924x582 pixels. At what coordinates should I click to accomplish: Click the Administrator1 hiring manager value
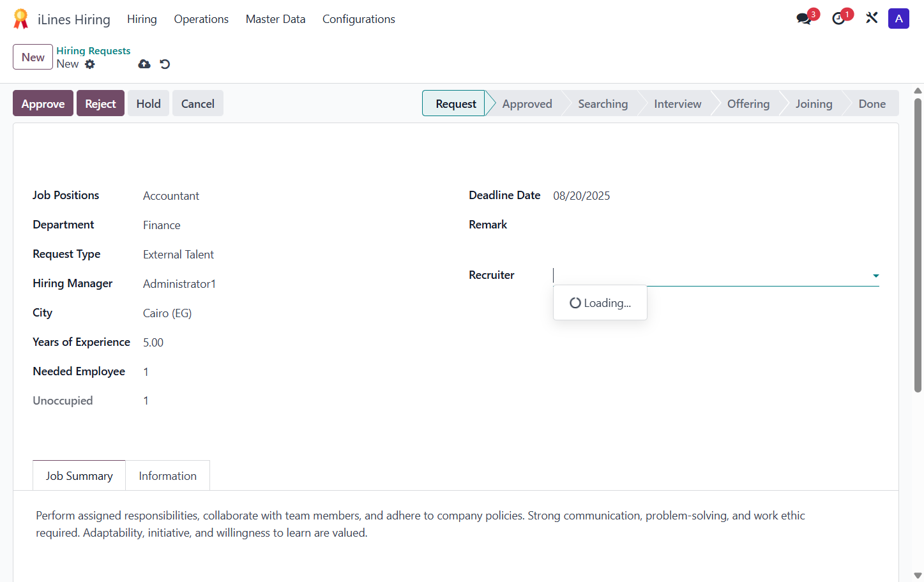coord(179,284)
